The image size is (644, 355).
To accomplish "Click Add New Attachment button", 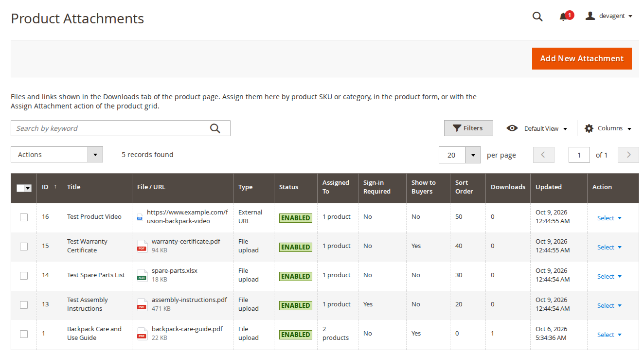I will point(582,58).
